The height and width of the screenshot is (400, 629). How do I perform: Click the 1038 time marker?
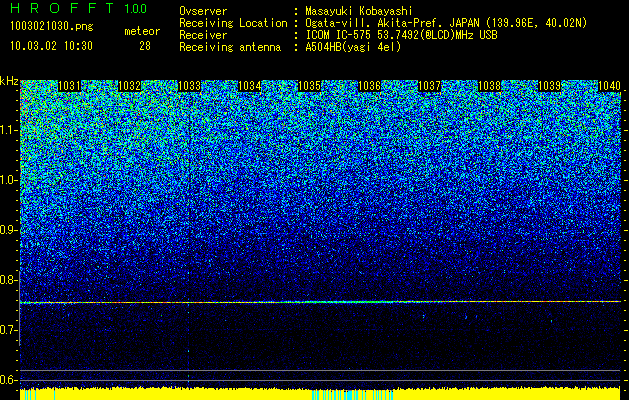coord(490,86)
